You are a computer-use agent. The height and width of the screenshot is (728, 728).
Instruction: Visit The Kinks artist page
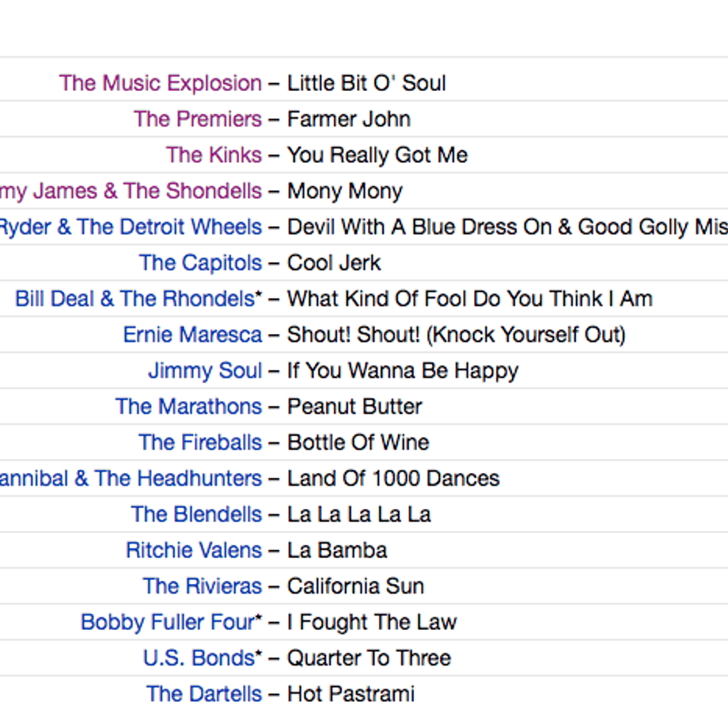(214, 155)
